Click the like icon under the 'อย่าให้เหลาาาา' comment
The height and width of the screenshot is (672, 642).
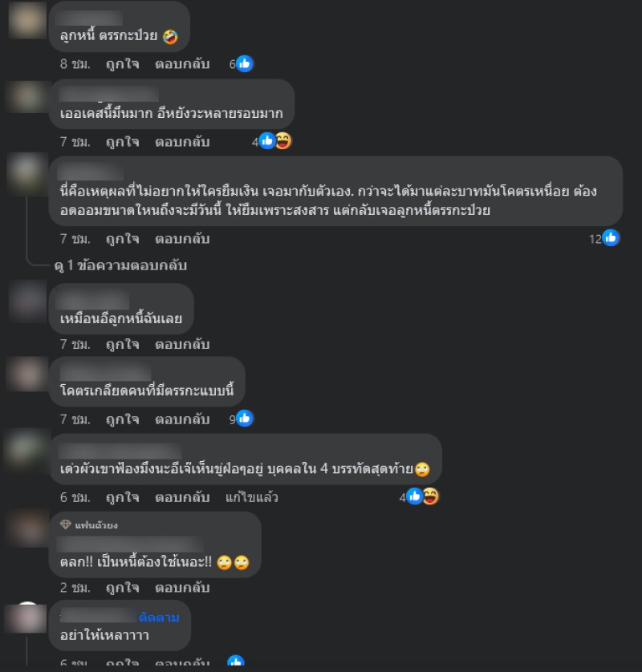pyautogui.click(x=235, y=661)
